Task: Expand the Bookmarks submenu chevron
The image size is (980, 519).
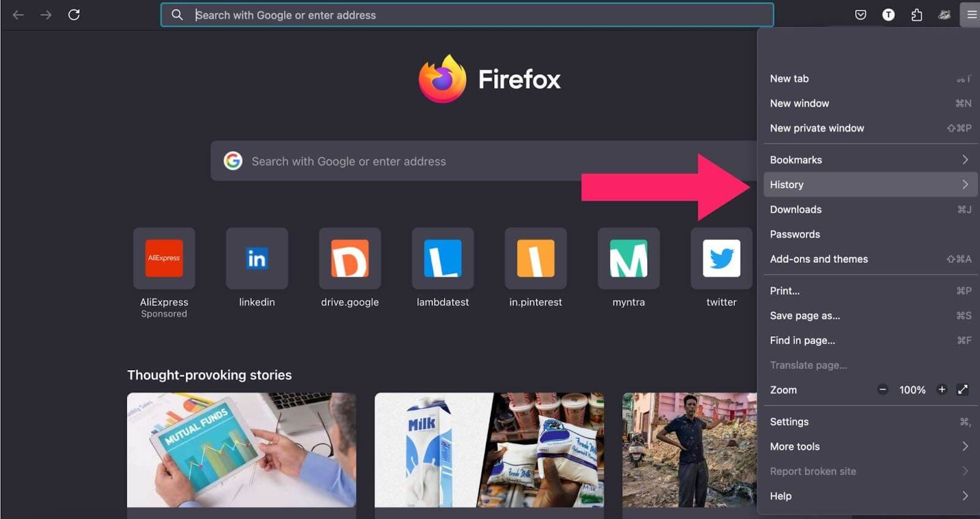Action: [x=965, y=159]
